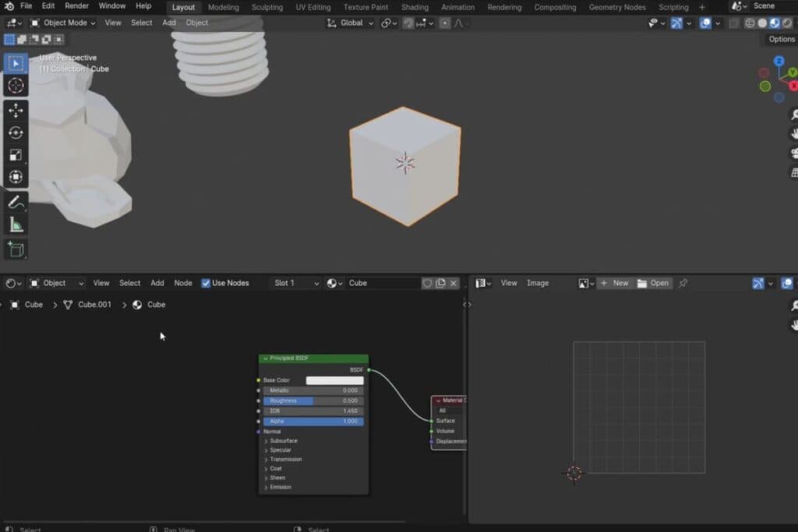
Task: Click the Roughness slider in Principled BSDF
Action: tap(313, 401)
